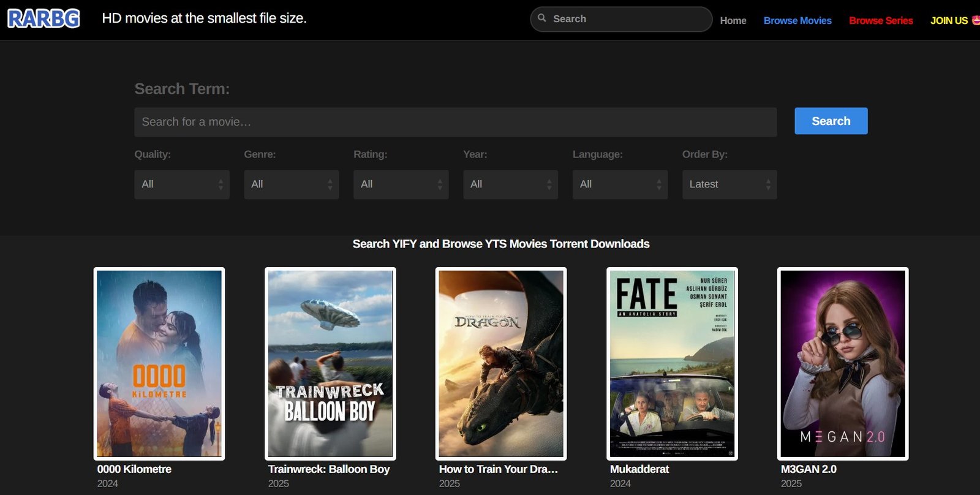Click the JOIN US link
This screenshot has width=980, height=495.
click(x=954, y=20)
